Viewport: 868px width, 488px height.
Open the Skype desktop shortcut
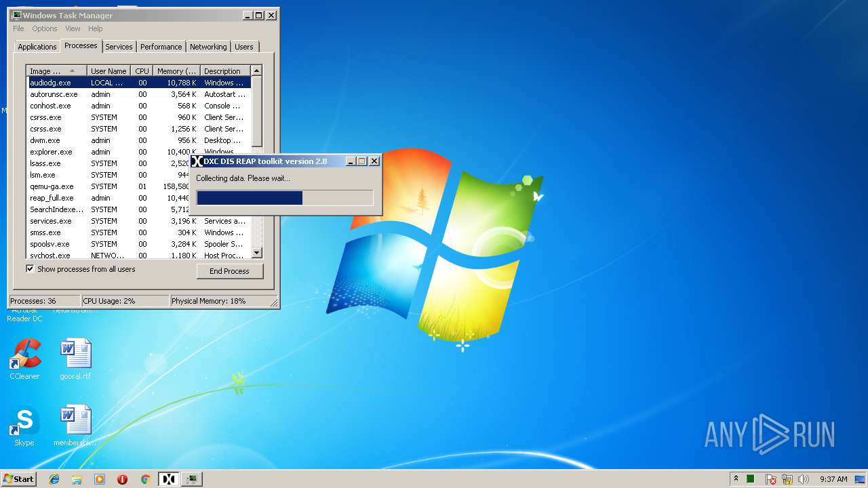(x=24, y=426)
